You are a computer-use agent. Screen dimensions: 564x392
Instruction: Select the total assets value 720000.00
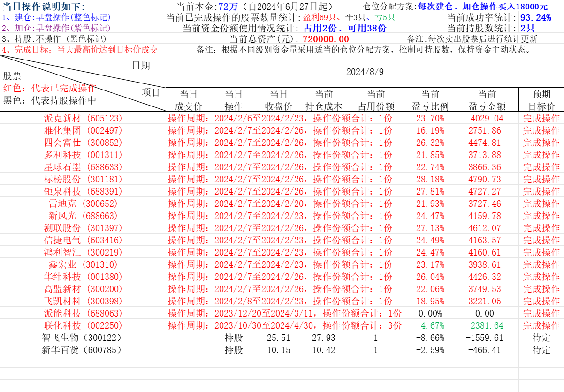pyautogui.click(x=326, y=39)
